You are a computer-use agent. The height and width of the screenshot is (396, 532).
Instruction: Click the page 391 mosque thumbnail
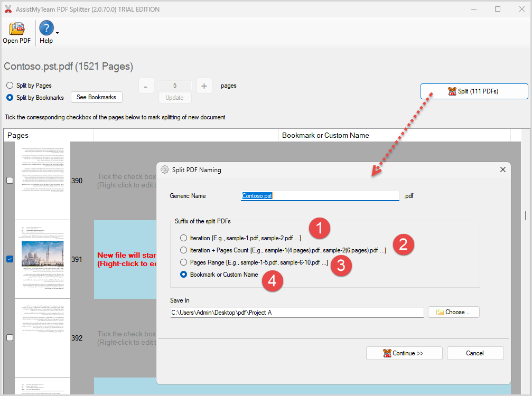[42, 253]
